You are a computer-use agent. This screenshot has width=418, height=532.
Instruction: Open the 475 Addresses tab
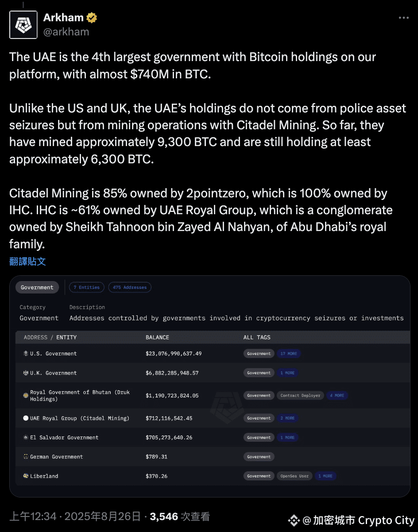click(x=130, y=287)
